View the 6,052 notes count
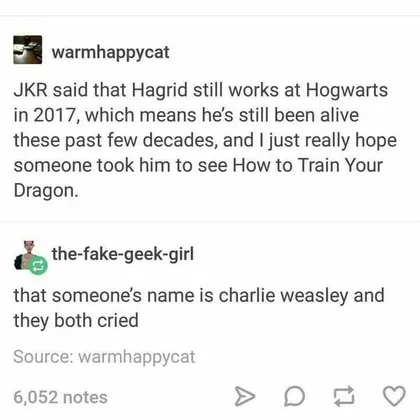This screenshot has height=420, width=420. point(60,397)
